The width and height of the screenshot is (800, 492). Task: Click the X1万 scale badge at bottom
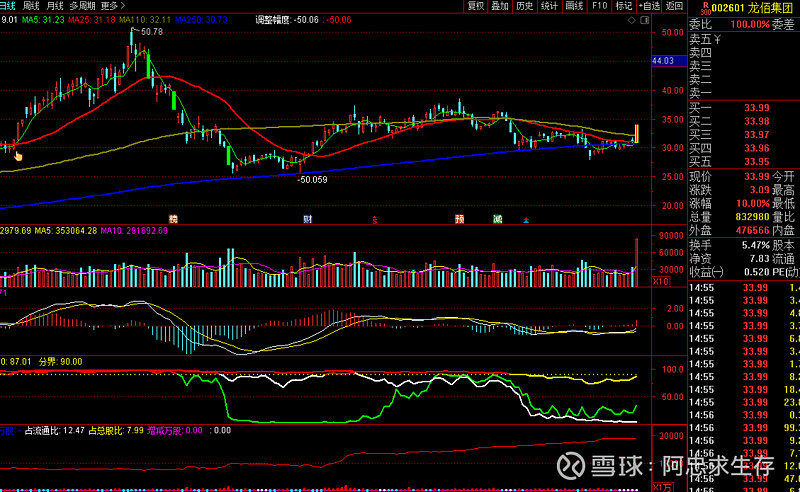(663, 487)
